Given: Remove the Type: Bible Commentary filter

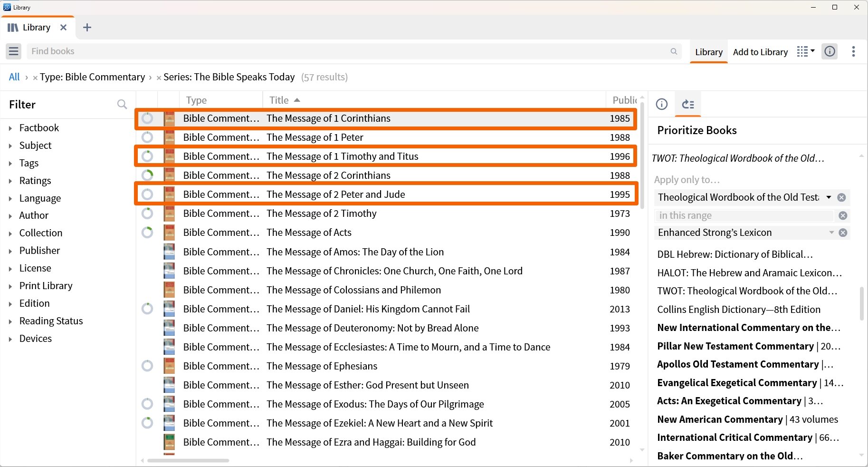Looking at the screenshot, I should click(35, 78).
